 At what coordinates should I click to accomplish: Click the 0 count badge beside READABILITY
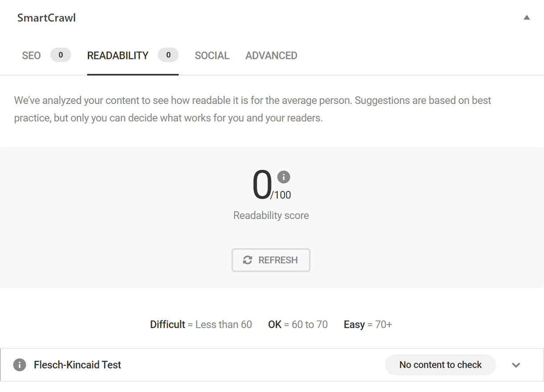click(x=168, y=55)
